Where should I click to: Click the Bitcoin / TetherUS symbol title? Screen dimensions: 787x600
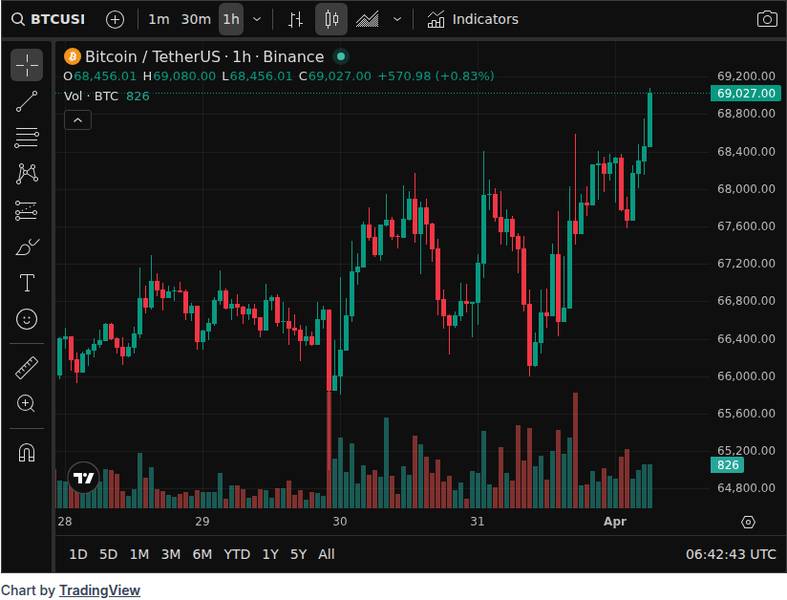point(204,57)
